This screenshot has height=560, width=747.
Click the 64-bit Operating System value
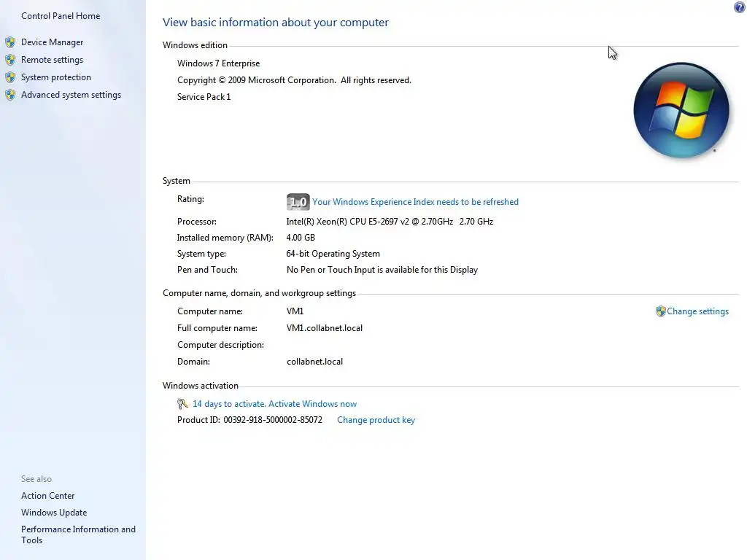pos(333,254)
